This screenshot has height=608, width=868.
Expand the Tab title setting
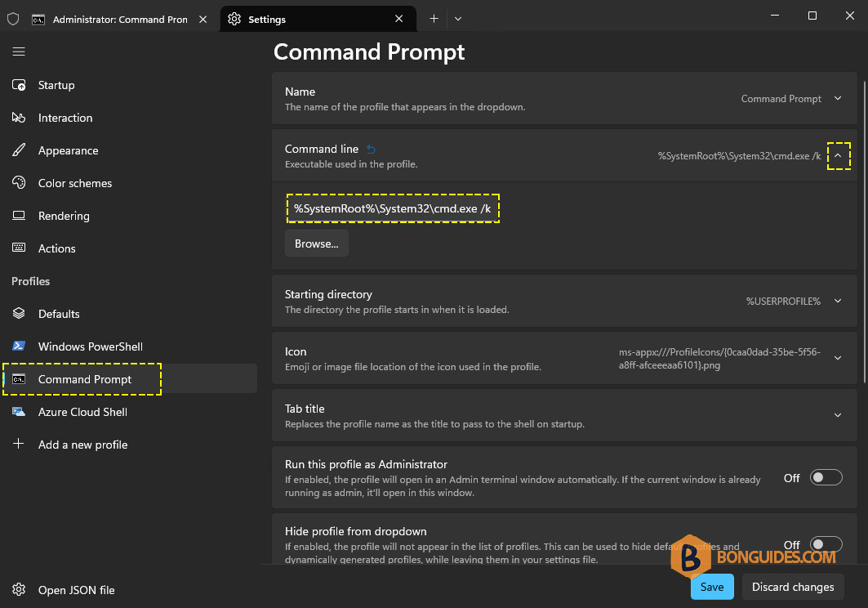tap(838, 415)
